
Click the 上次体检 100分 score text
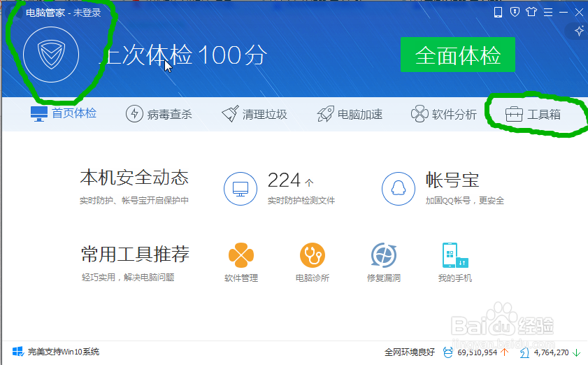pyautogui.click(x=185, y=55)
